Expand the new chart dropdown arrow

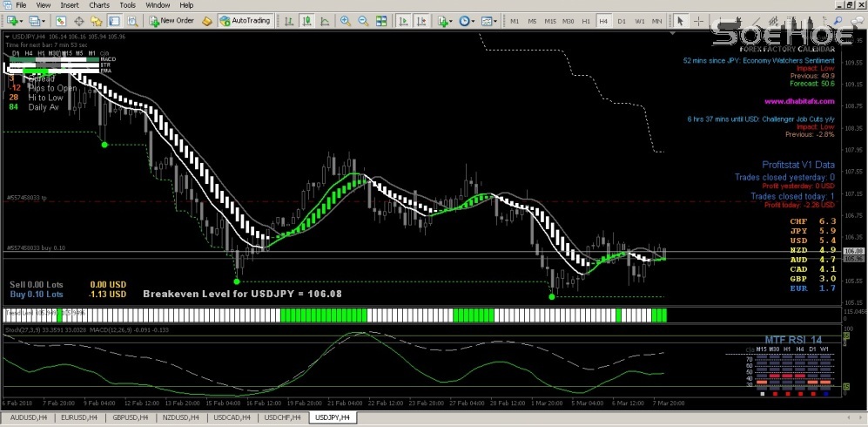coord(22,20)
